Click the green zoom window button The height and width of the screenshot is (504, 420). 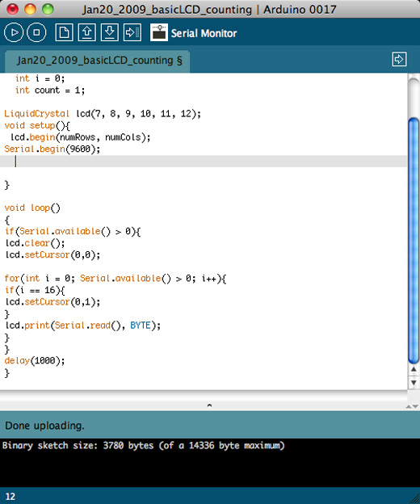coord(48,9)
